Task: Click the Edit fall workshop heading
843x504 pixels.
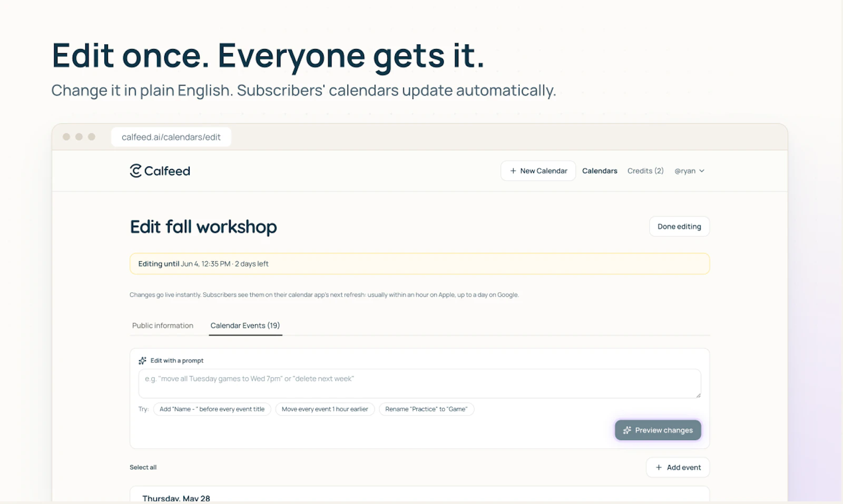Action: (x=203, y=227)
